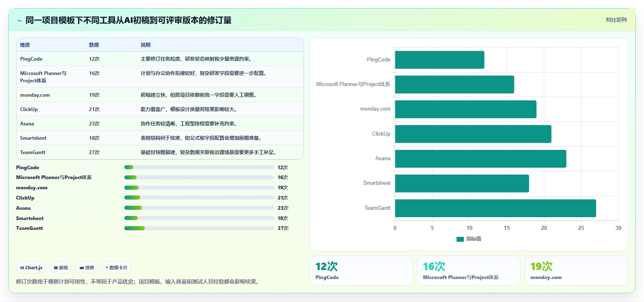Click the 15 tick on the chart x-axis
644x302 pixels.
[x=507, y=228]
